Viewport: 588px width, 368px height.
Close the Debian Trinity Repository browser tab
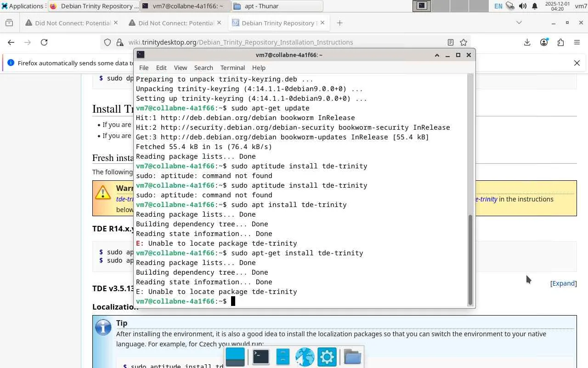[322, 23]
